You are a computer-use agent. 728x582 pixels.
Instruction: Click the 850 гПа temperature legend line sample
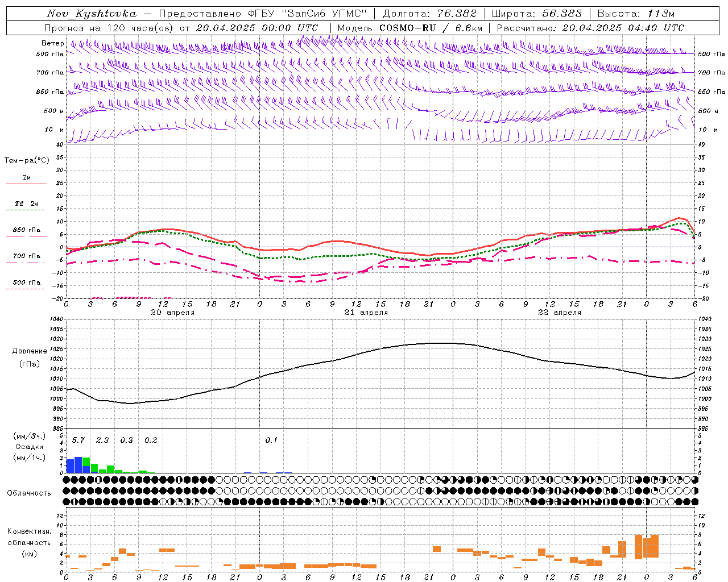click(26, 236)
